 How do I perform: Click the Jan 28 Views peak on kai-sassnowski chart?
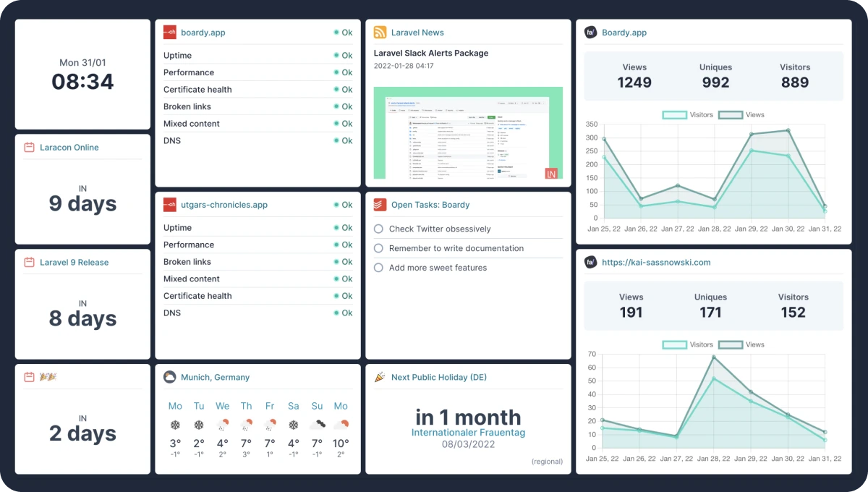pos(714,357)
